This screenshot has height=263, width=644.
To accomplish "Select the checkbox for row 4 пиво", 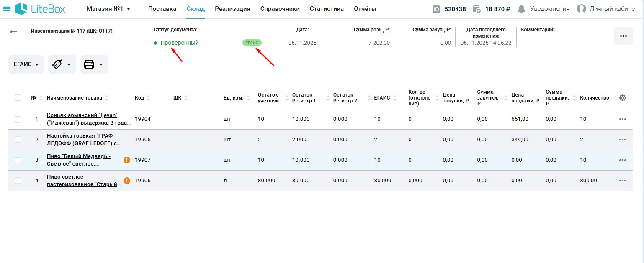I will (18, 181).
